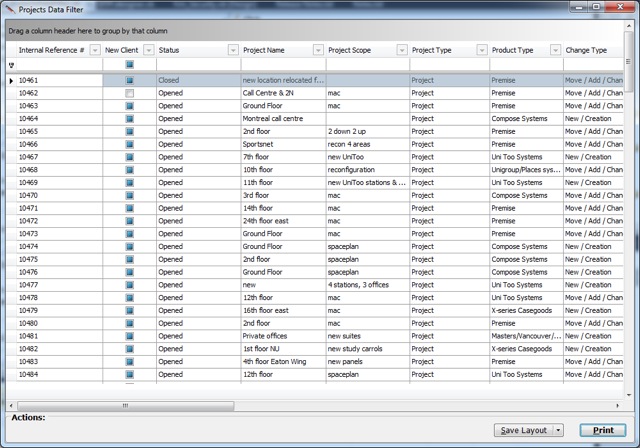
Task: Open the Status column filter dropdown
Action: [233, 49]
